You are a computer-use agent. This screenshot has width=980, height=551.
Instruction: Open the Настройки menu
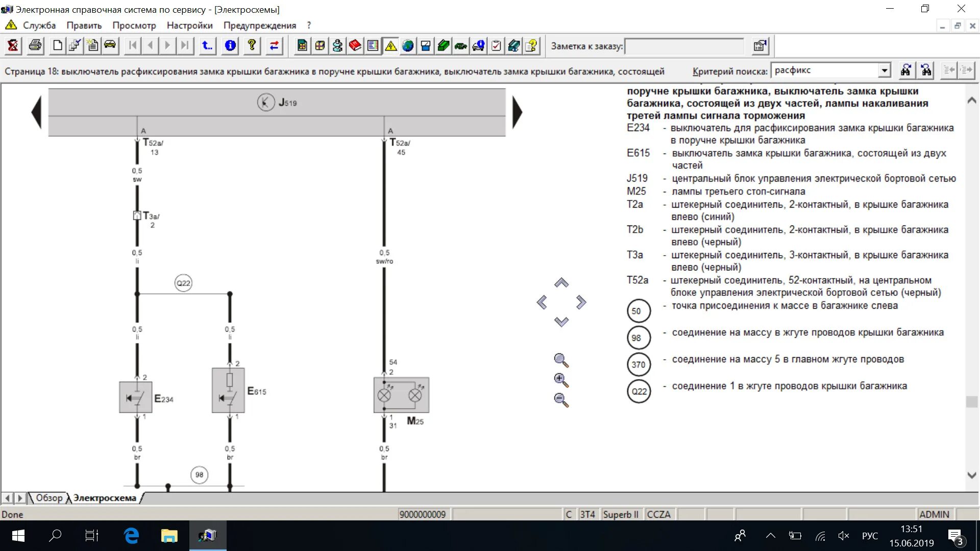[x=189, y=26]
